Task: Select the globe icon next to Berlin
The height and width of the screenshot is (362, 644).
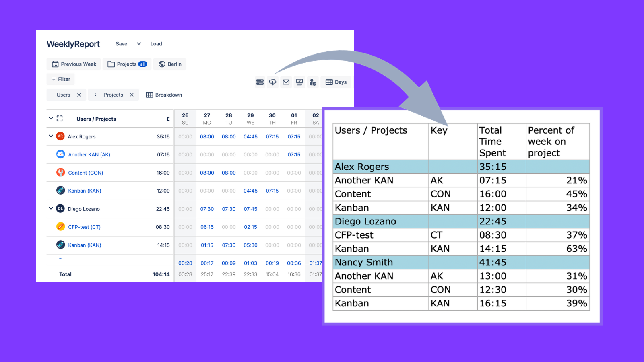Action: click(162, 64)
